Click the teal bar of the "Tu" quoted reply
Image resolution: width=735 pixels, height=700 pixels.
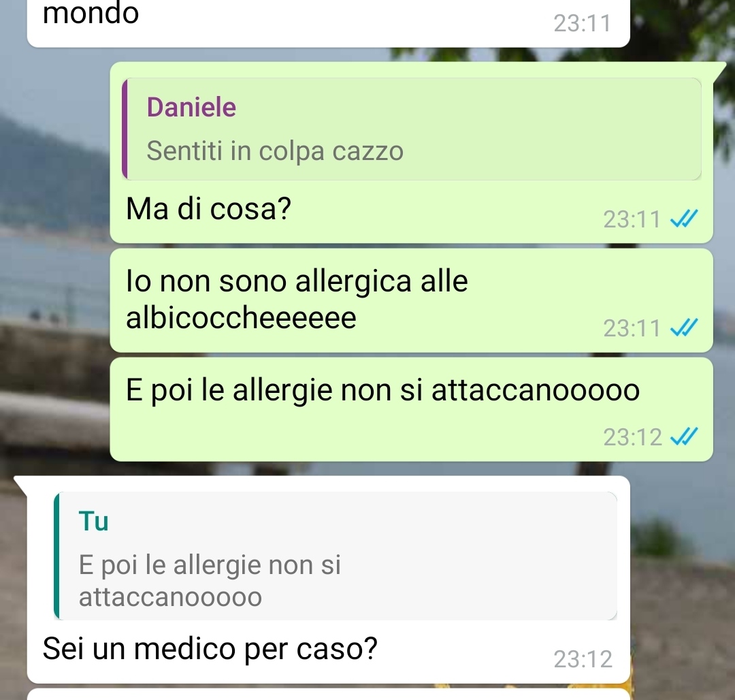(x=56, y=556)
